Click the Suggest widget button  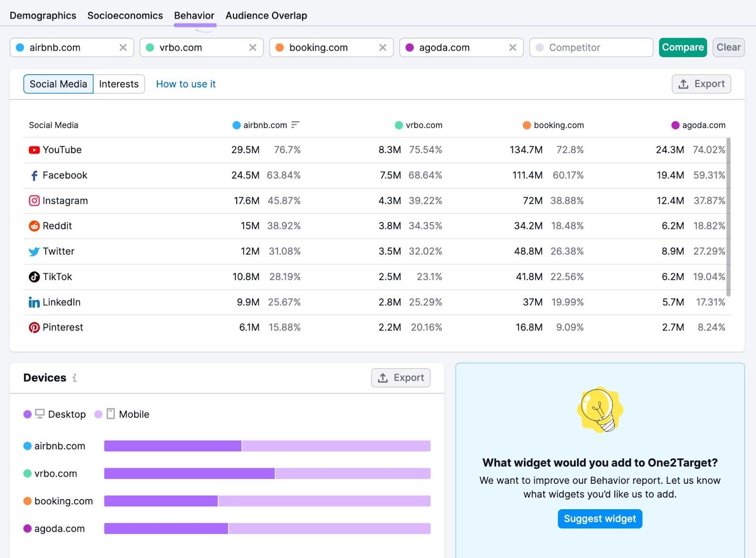[x=600, y=518]
